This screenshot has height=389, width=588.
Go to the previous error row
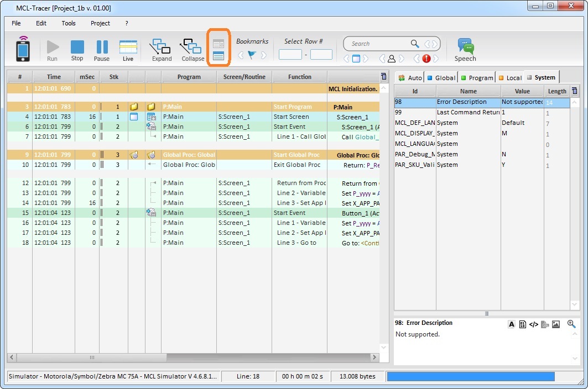coord(417,59)
